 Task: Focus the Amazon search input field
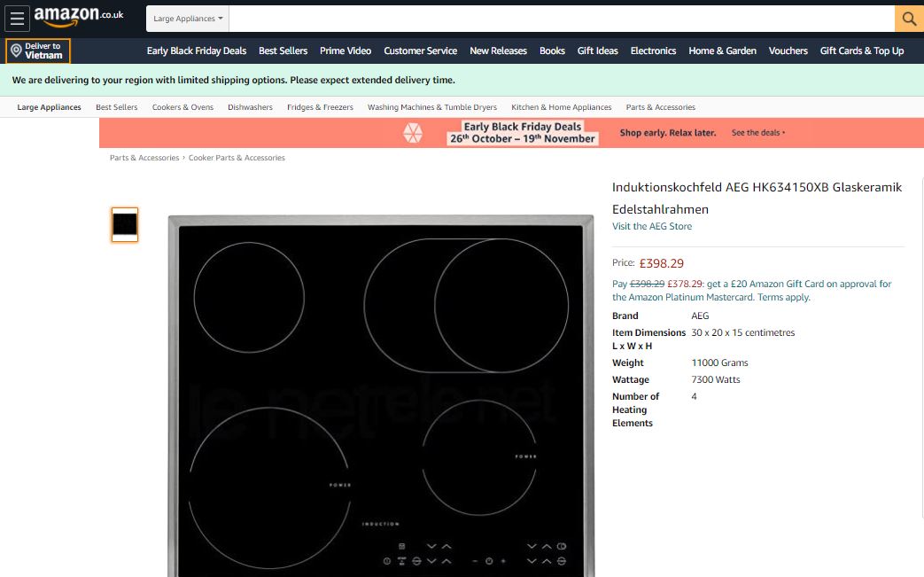pos(562,19)
